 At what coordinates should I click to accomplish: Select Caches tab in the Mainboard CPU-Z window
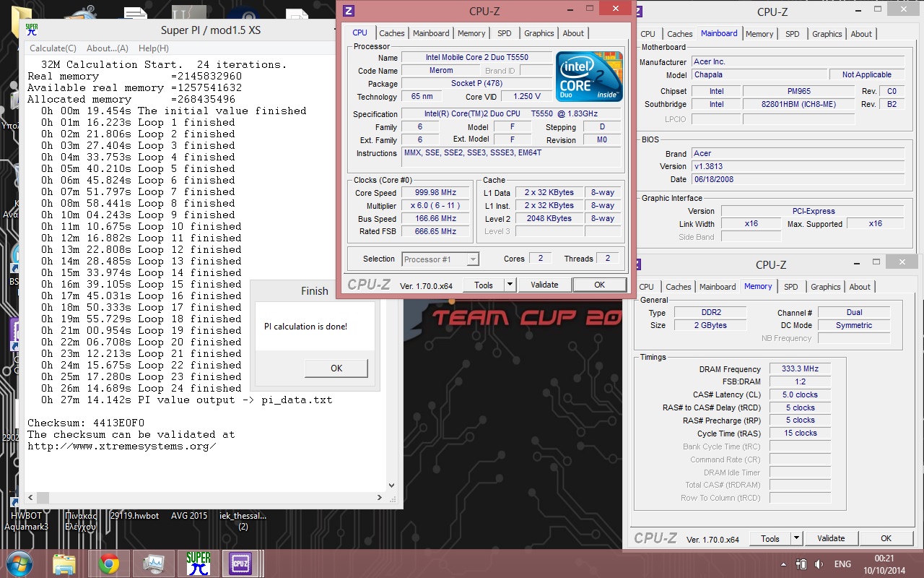click(680, 34)
